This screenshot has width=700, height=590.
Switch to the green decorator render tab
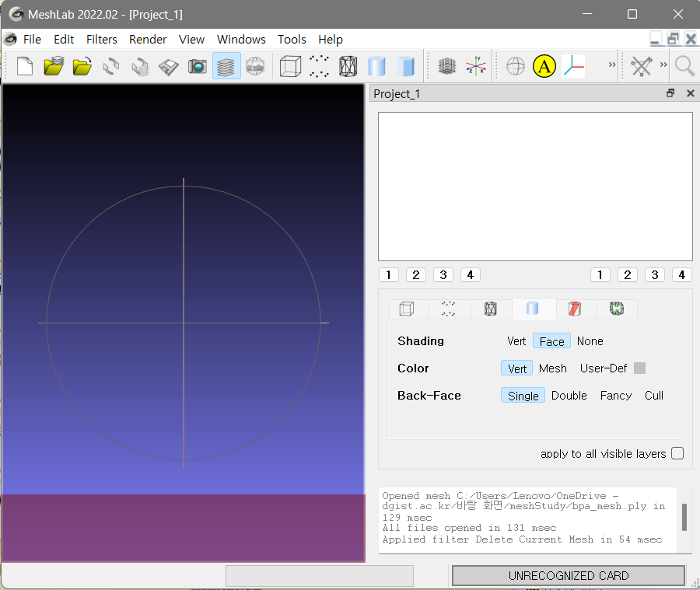click(x=617, y=309)
